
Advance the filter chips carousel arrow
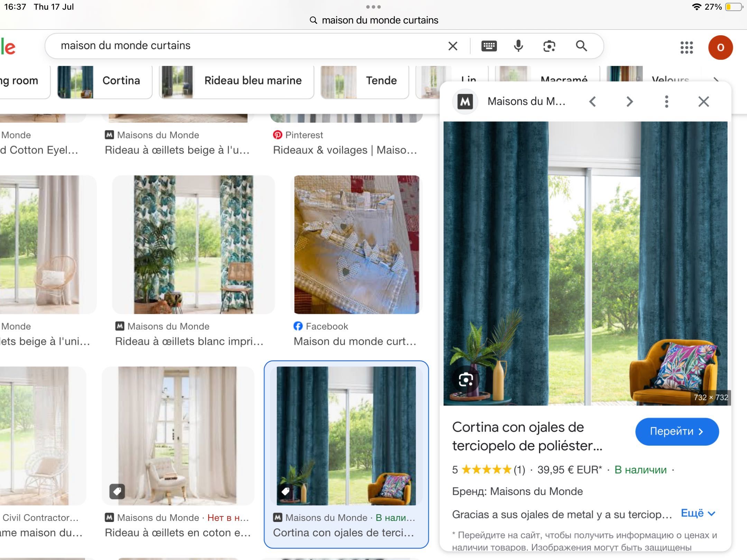pyautogui.click(x=716, y=79)
